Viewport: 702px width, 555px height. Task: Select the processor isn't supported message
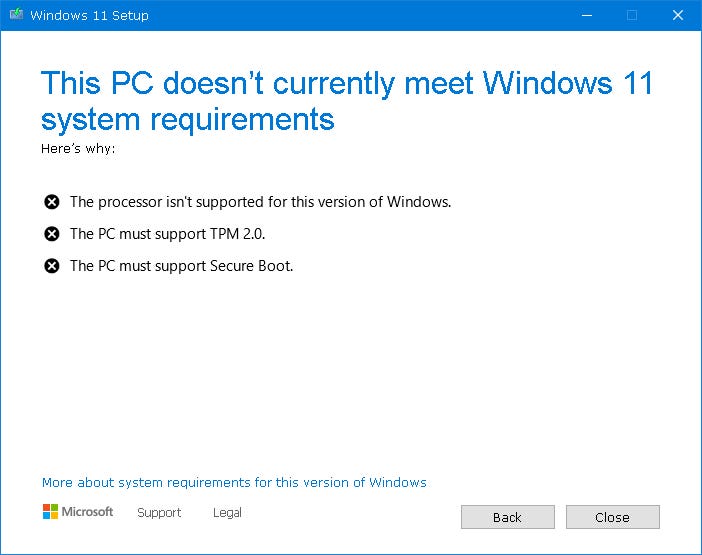260,202
